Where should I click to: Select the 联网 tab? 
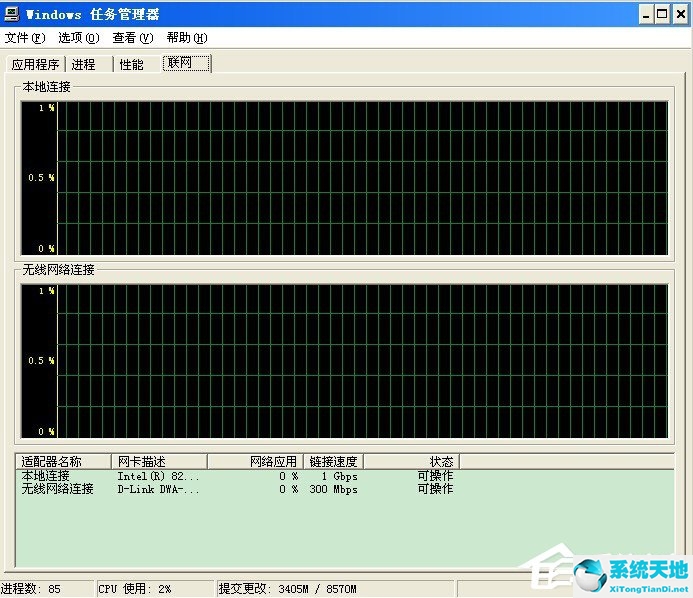[x=186, y=63]
